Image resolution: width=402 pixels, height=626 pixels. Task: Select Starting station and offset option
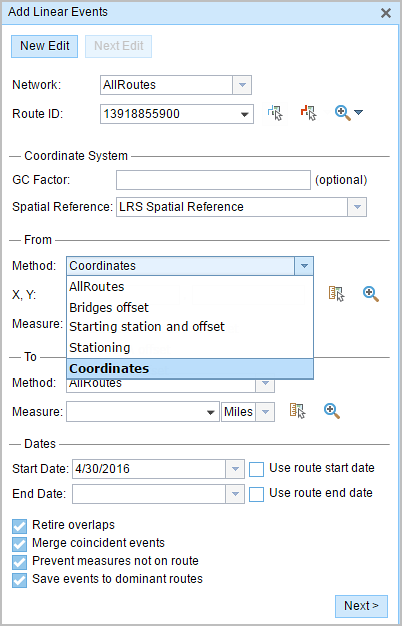point(190,327)
